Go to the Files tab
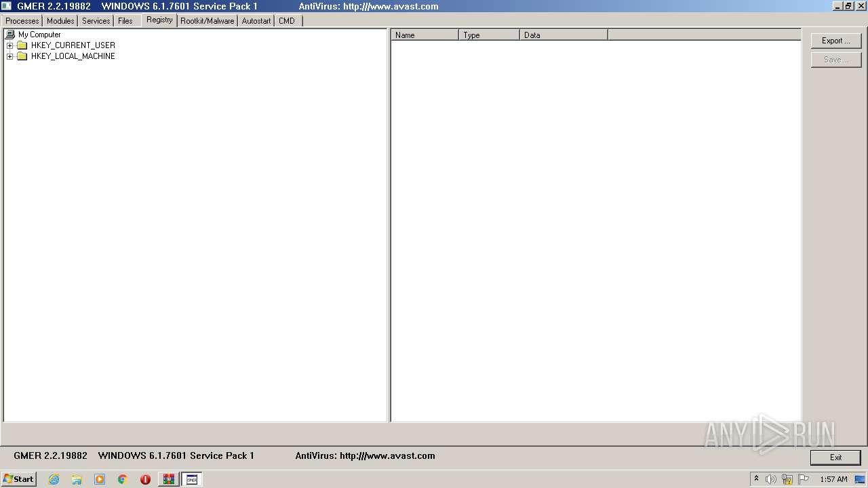Image resolution: width=868 pixels, height=488 pixels. [125, 21]
